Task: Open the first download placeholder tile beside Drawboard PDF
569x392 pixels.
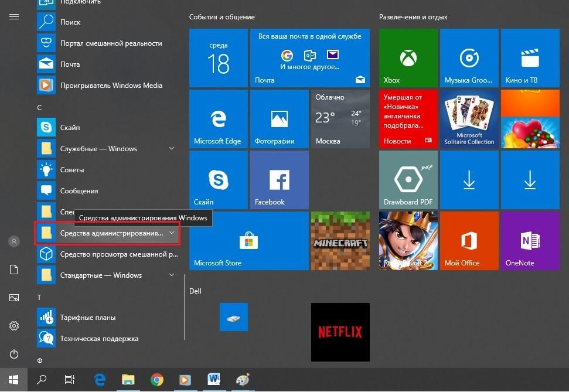Action: [469, 180]
